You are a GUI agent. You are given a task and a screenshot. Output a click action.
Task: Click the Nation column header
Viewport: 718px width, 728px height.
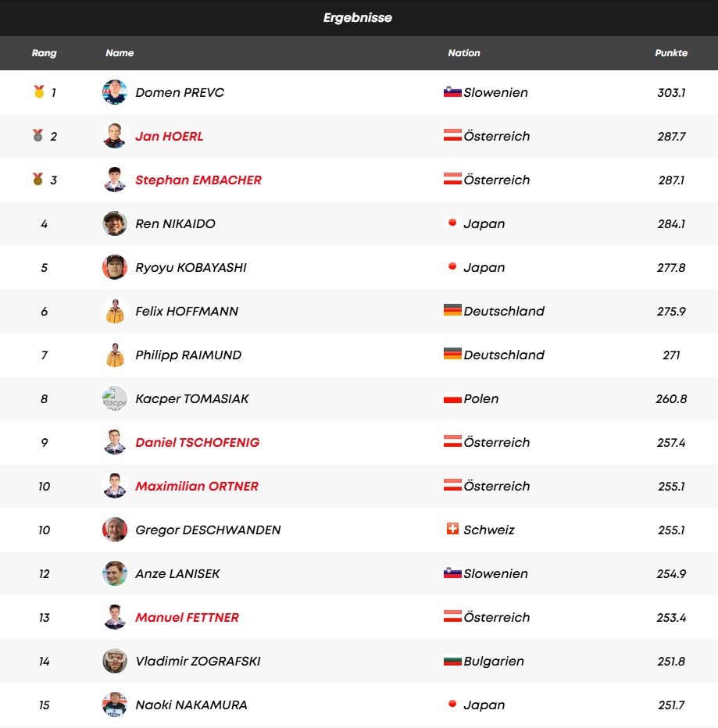(464, 53)
